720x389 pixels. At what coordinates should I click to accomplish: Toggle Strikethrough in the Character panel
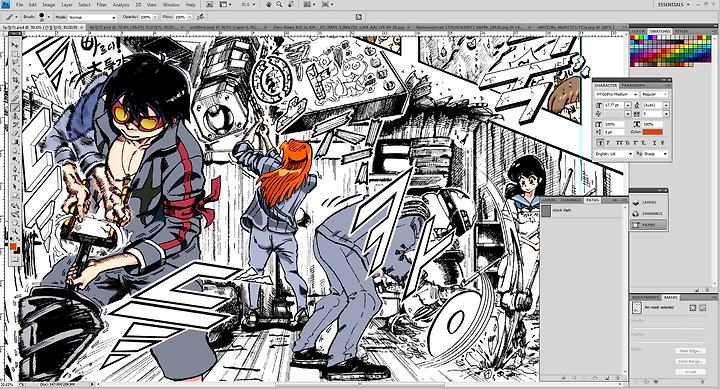point(663,143)
